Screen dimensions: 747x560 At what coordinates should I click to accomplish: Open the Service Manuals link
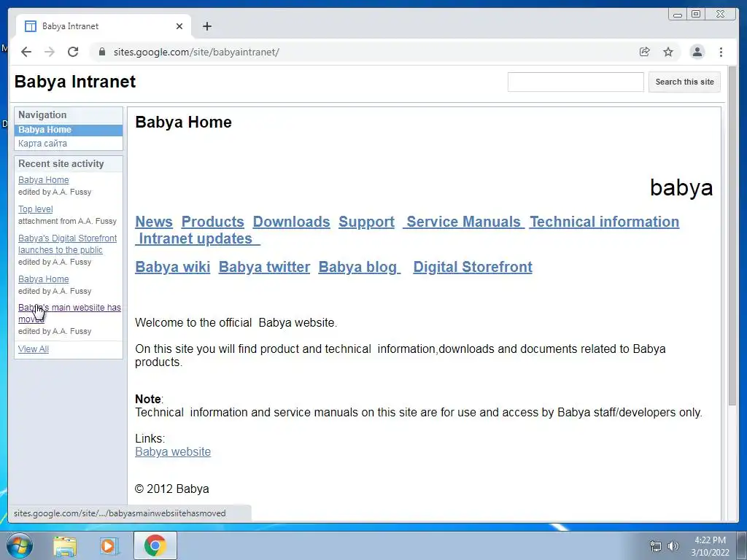click(463, 222)
